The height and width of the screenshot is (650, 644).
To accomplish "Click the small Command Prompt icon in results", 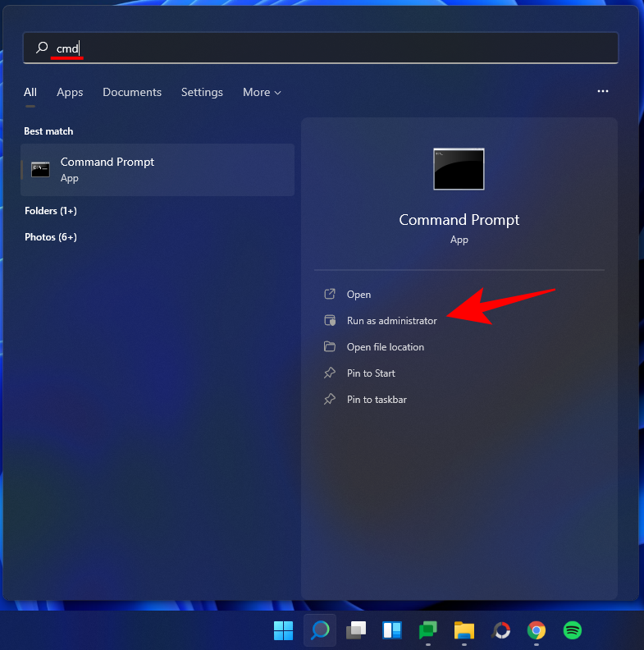I will (40, 170).
